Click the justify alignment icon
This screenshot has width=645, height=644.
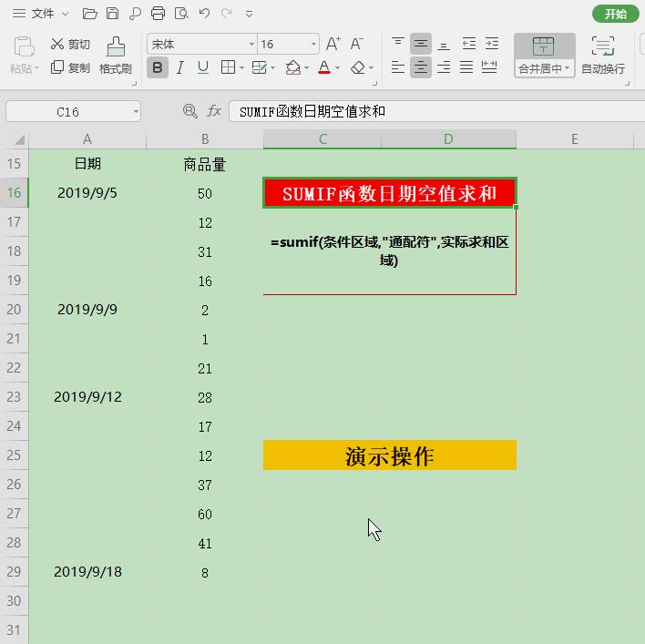click(466, 67)
